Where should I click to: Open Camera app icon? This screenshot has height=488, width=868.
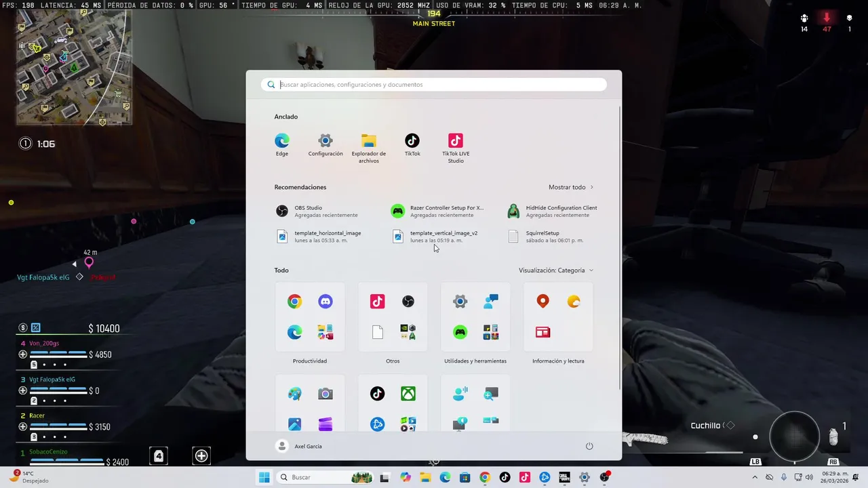click(x=325, y=394)
